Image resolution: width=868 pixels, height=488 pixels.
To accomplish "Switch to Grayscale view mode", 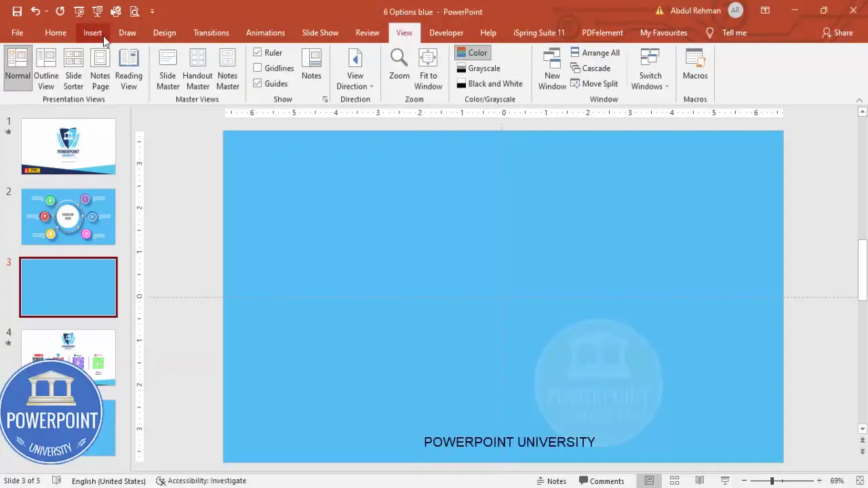I will pos(478,68).
